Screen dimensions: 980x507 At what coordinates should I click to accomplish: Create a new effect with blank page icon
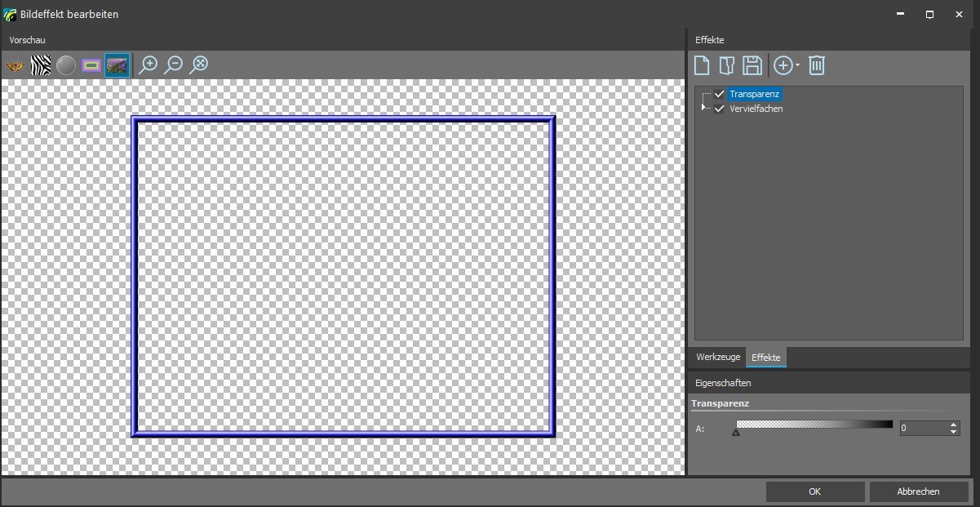point(702,65)
